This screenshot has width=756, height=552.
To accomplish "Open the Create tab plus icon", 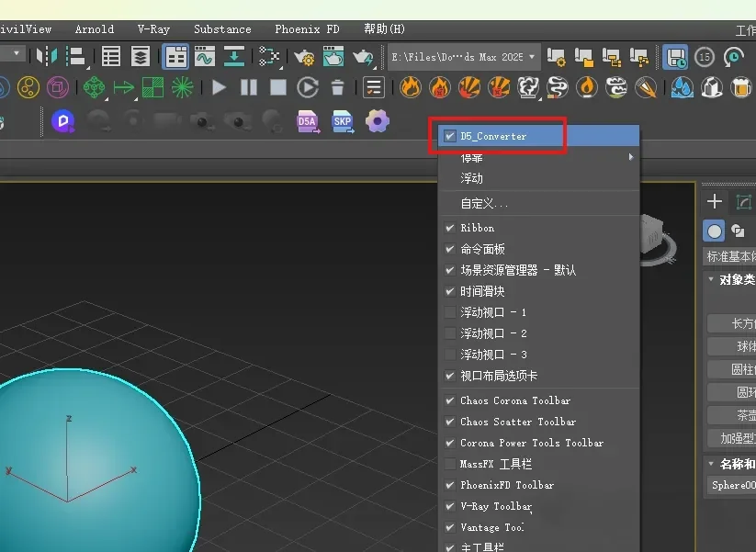I will click(x=715, y=202).
